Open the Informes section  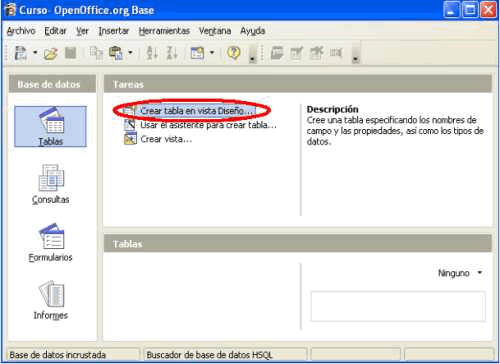(51, 300)
